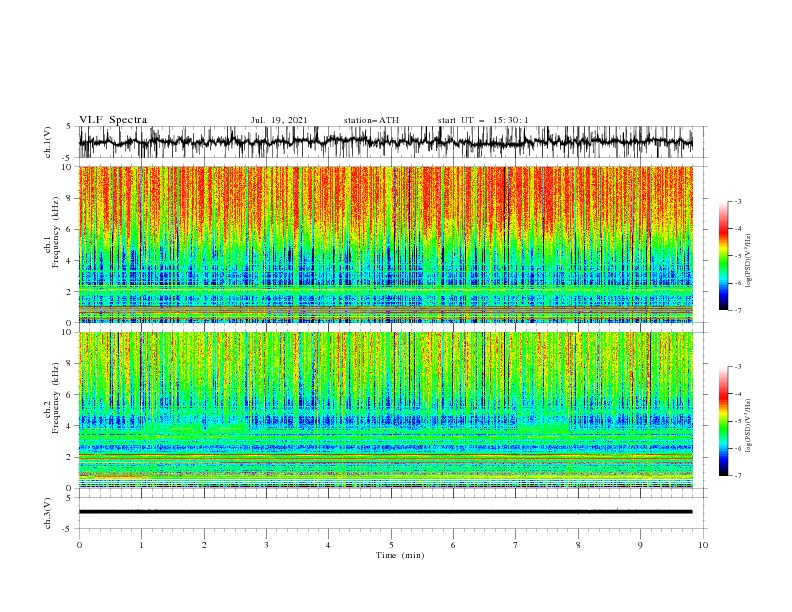Click the ch.3 flat voltage trace
The height and width of the screenshot is (612, 792).
385,512
